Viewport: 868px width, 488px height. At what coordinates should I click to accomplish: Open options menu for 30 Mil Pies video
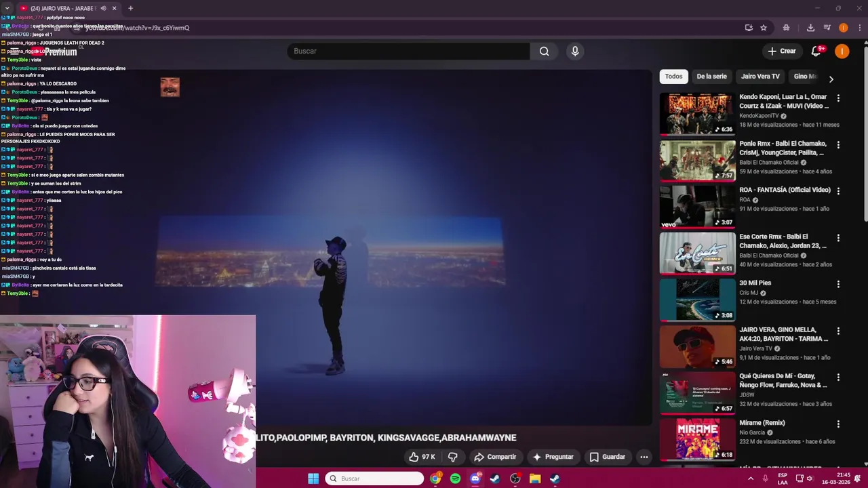coord(838,284)
